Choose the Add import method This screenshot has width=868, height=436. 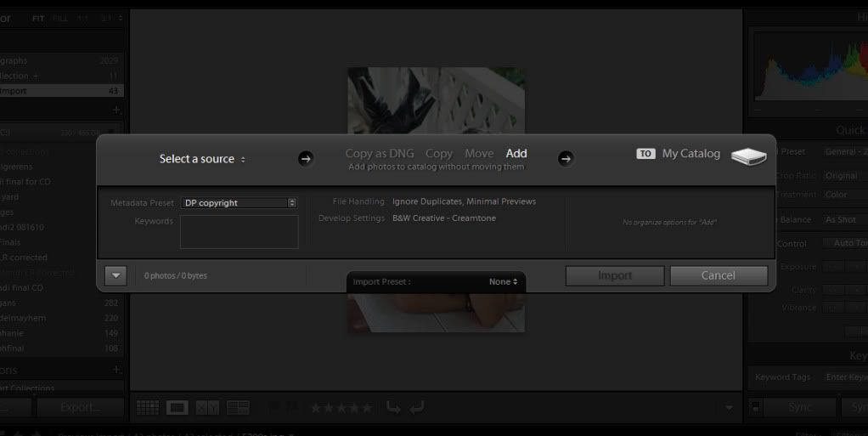(516, 154)
